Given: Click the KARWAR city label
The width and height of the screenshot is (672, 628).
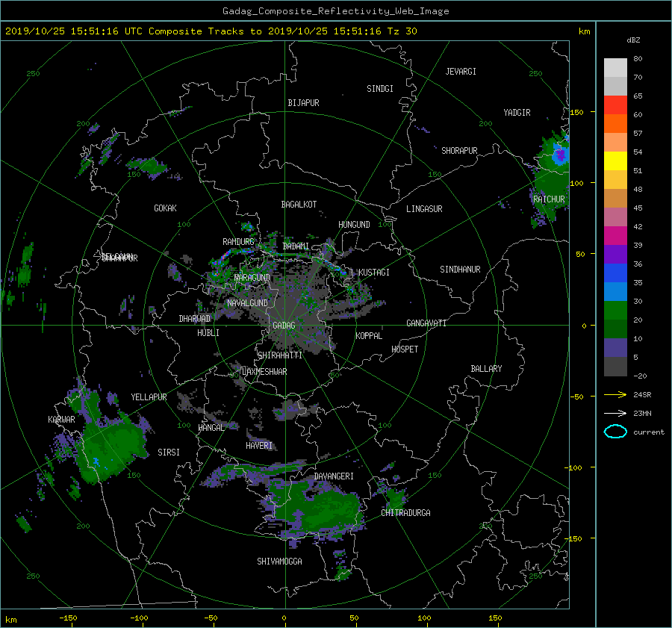Looking at the screenshot, I should point(61,420).
